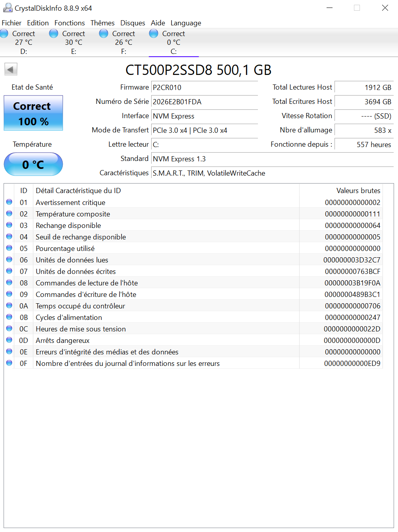This screenshot has height=532, width=398.
Task: Open the Thèmes menu
Action: click(102, 23)
